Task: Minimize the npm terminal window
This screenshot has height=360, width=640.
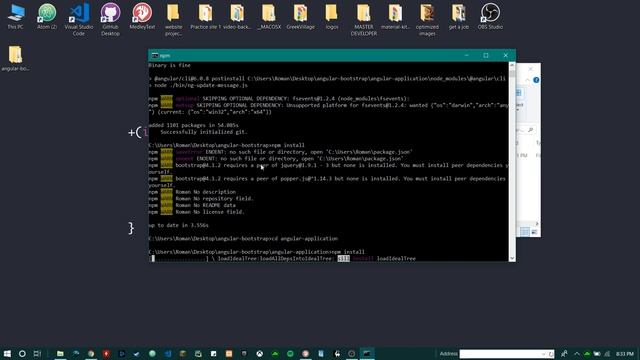Action: (467, 56)
